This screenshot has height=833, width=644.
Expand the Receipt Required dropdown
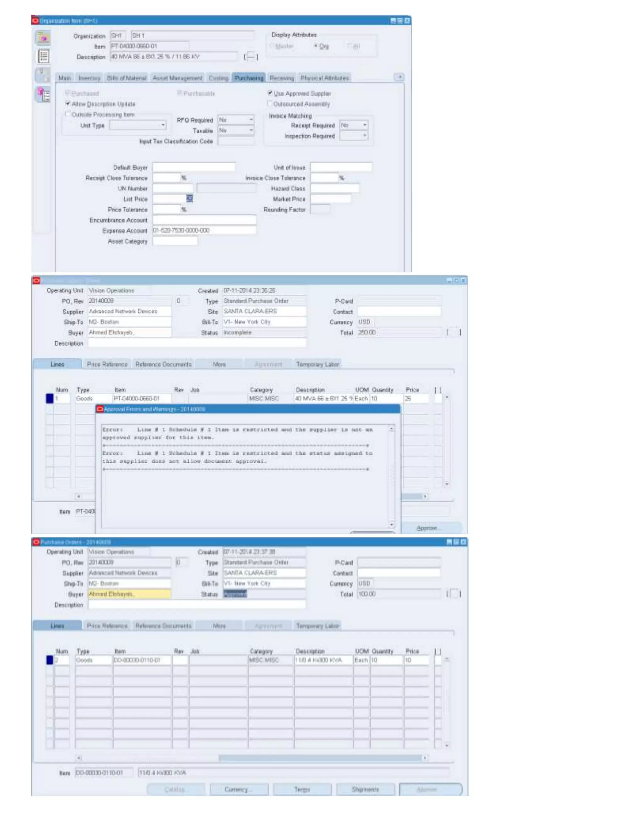[x=364, y=125]
